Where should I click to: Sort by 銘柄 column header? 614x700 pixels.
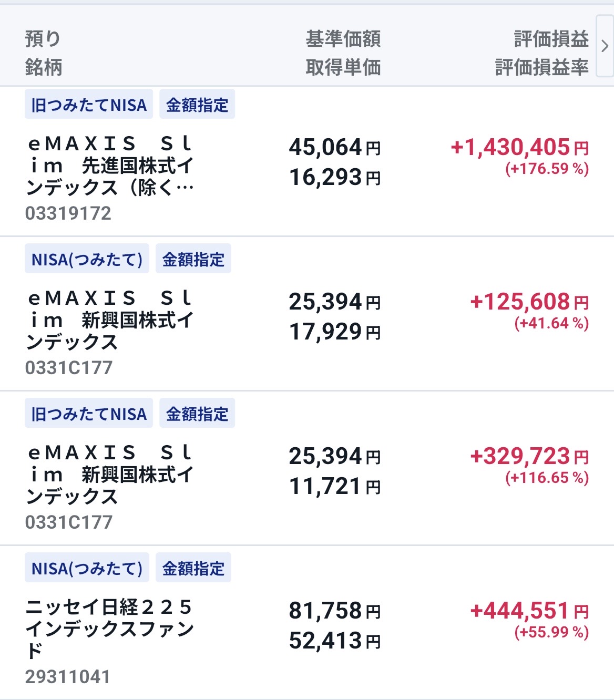pyautogui.click(x=44, y=67)
